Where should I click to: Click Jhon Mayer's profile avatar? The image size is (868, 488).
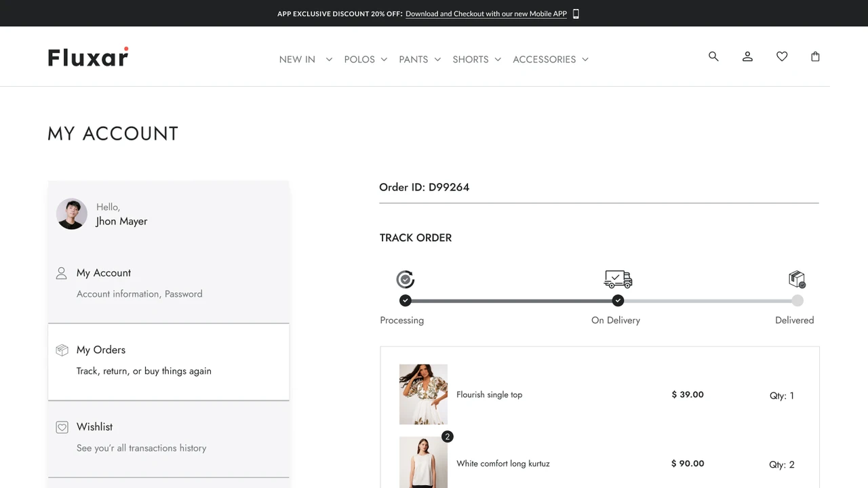72,214
